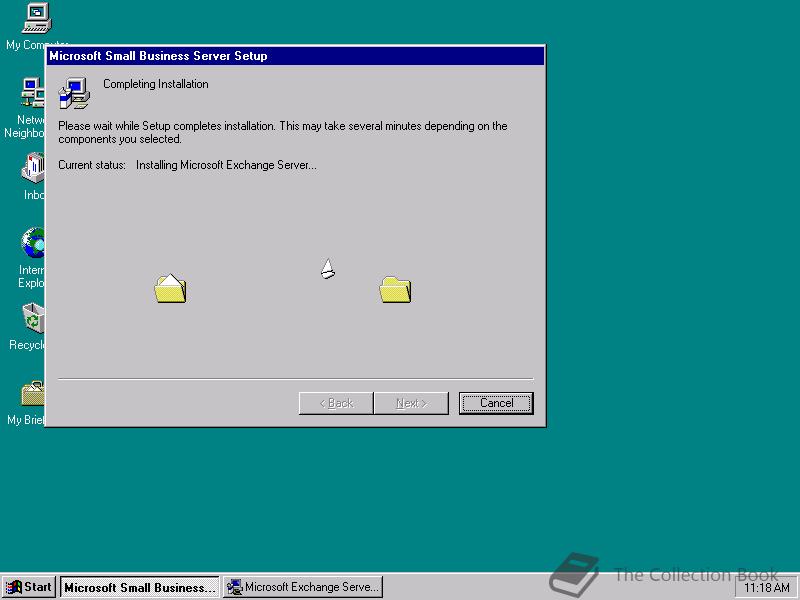Click the disabled Back button
Viewport: 800px width, 600px height.
(x=336, y=403)
